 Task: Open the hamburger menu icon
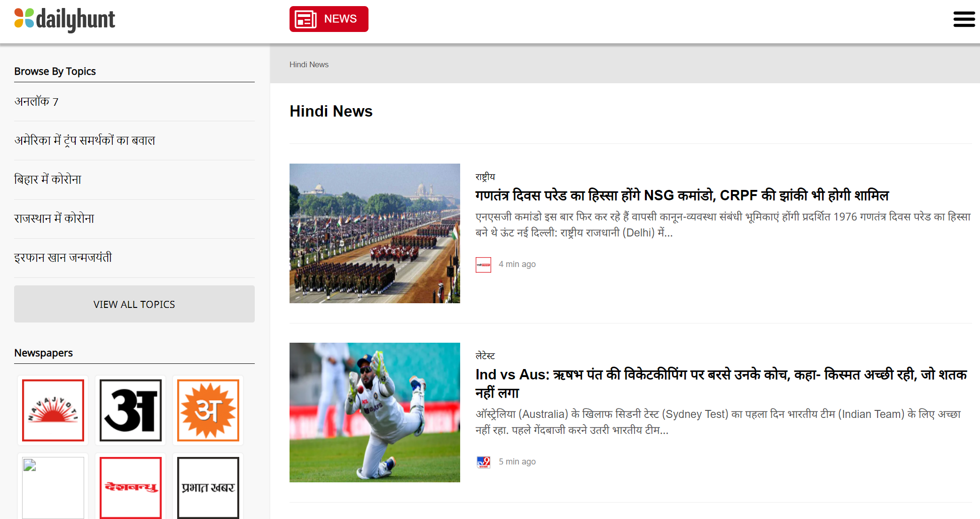coord(964,19)
